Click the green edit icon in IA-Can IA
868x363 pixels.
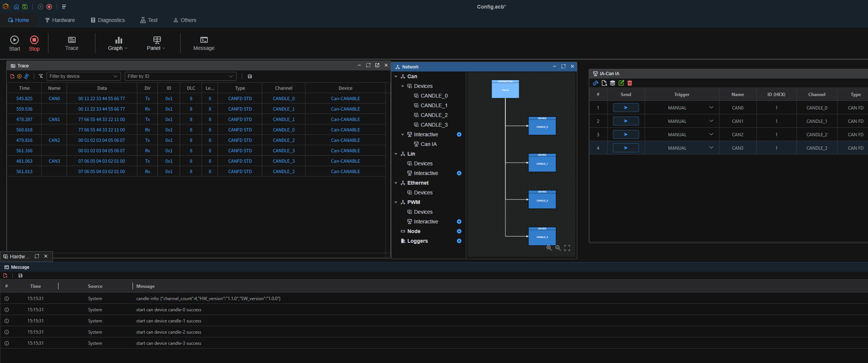621,83
